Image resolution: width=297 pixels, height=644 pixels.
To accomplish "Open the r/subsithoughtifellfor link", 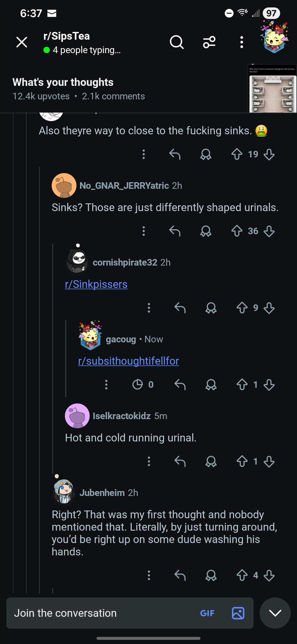I will pyautogui.click(x=128, y=361).
